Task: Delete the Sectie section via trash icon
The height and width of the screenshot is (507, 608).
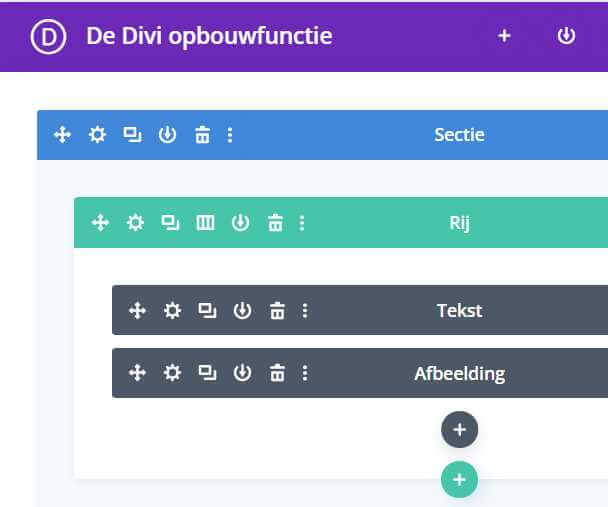Action: [202, 135]
